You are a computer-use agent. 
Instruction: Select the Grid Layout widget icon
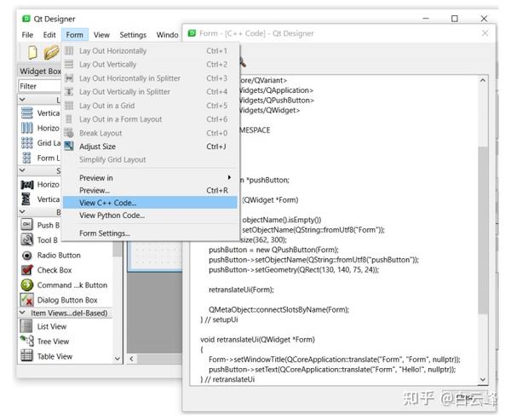coord(26,143)
